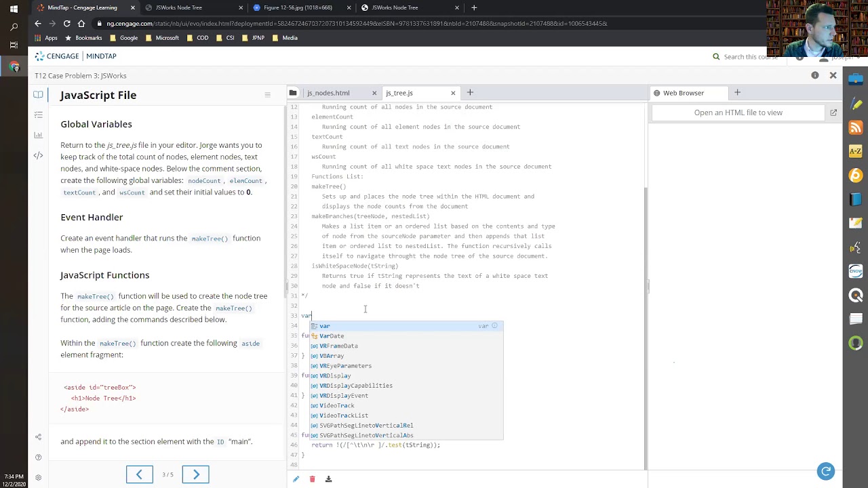Select 'VBArray' autocomplete suggestion
The width and height of the screenshot is (868, 488).
click(407, 356)
